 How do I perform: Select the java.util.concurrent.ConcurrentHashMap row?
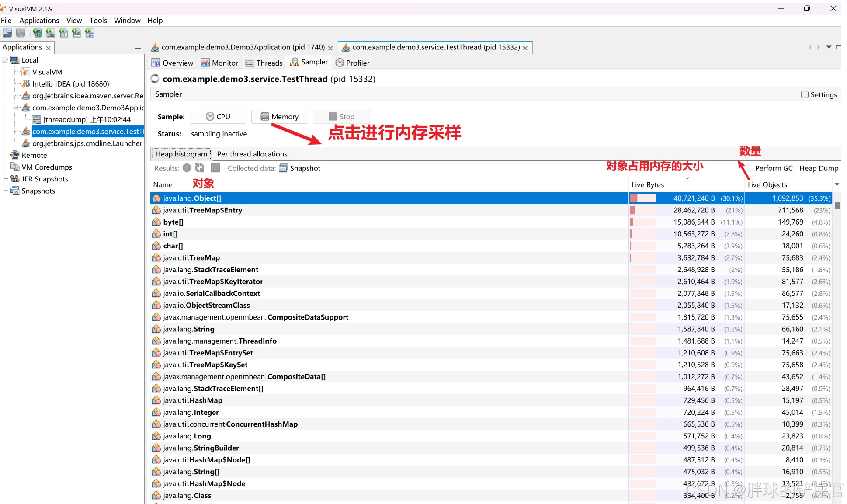[491, 424]
